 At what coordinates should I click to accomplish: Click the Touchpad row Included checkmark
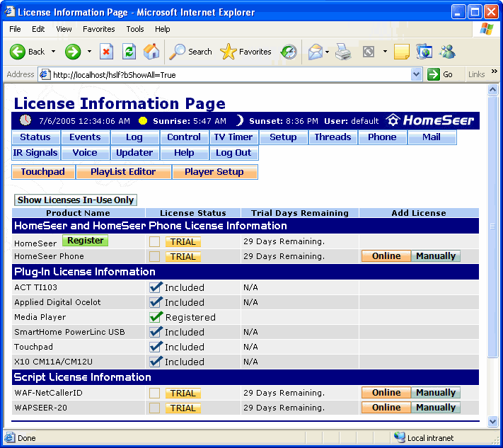pos(156,346)
